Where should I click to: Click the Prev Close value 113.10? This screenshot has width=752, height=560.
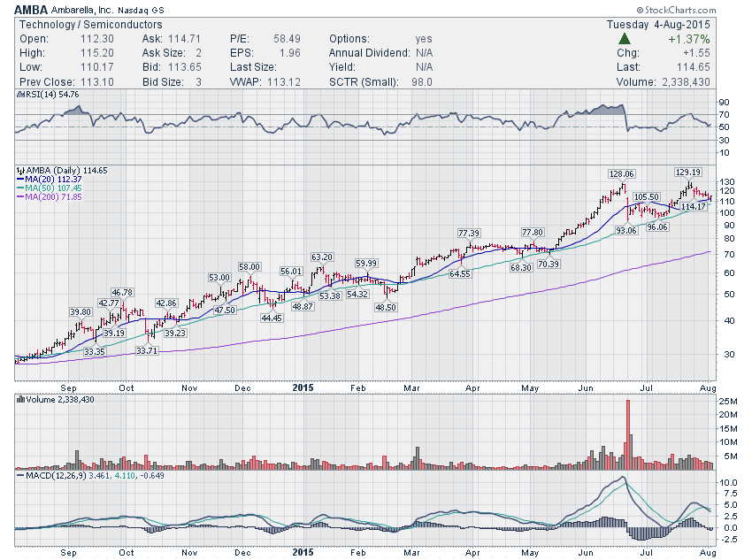coord(97,82)
